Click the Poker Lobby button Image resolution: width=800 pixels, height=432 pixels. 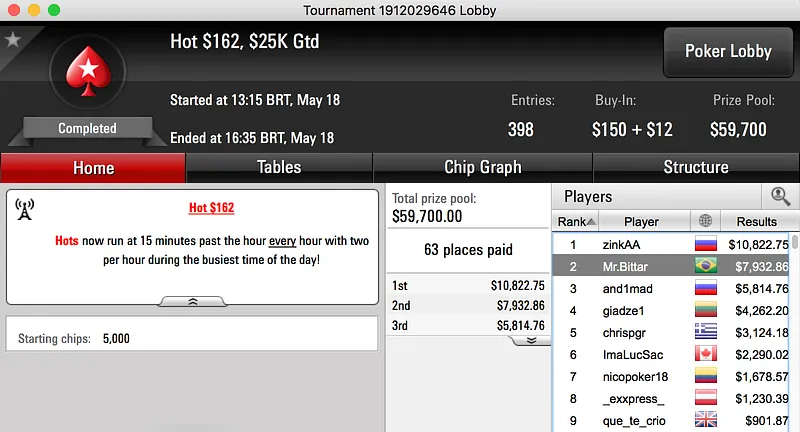[728, 52]
